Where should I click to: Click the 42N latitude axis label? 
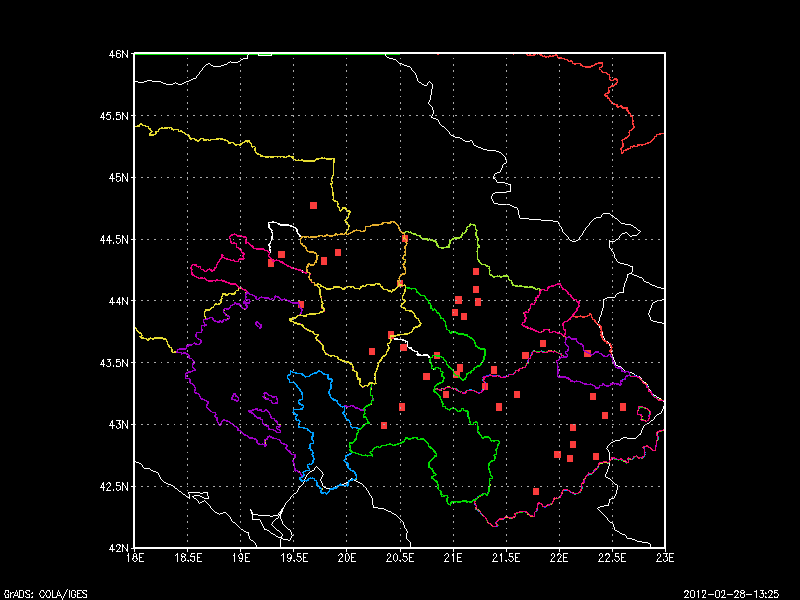(120, 548)
